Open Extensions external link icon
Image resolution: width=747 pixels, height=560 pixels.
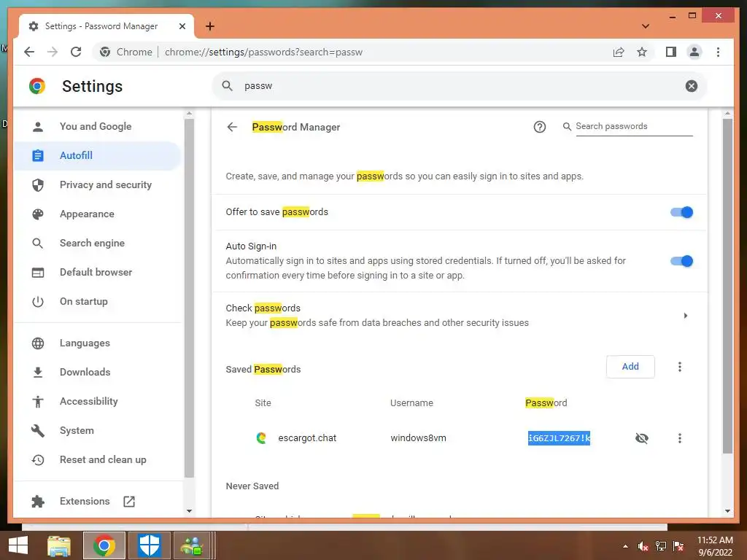click(129, 501)
